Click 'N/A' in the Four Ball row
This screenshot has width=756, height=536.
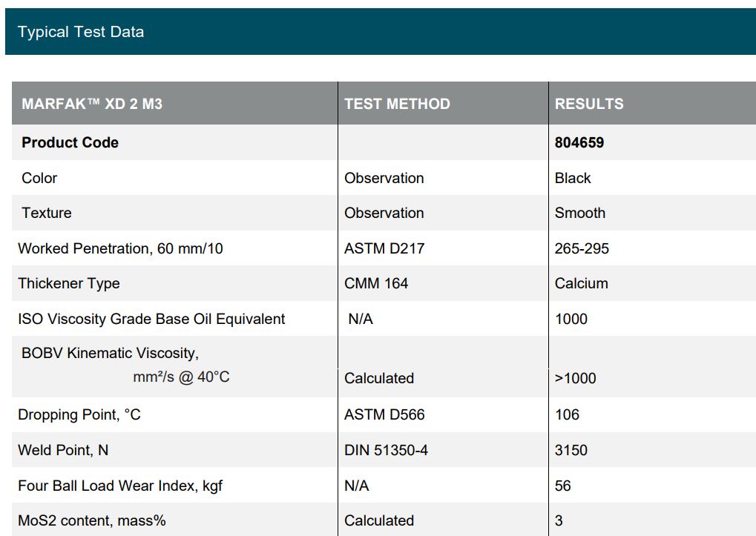(x=356, y=486)
